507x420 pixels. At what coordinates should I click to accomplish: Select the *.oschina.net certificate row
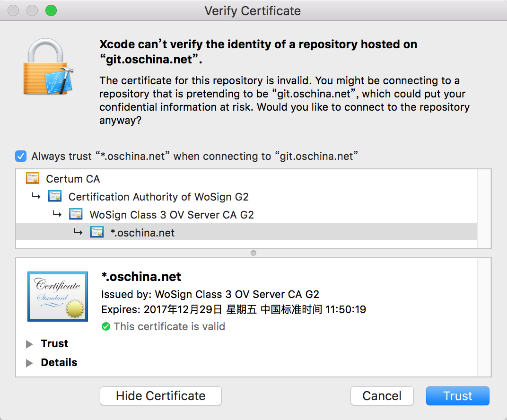[x=142, y=233]
